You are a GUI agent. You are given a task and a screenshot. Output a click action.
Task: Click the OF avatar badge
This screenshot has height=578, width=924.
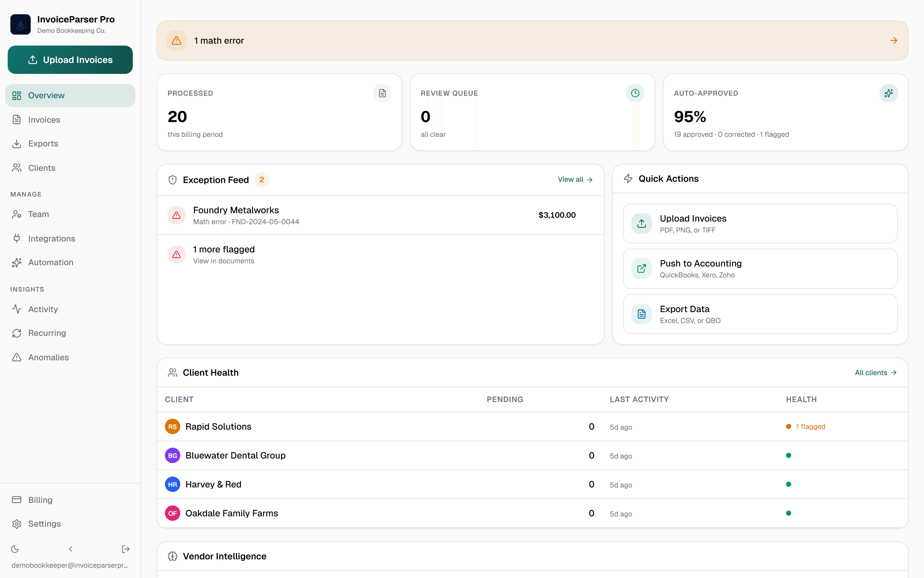(x=173, y=513)
